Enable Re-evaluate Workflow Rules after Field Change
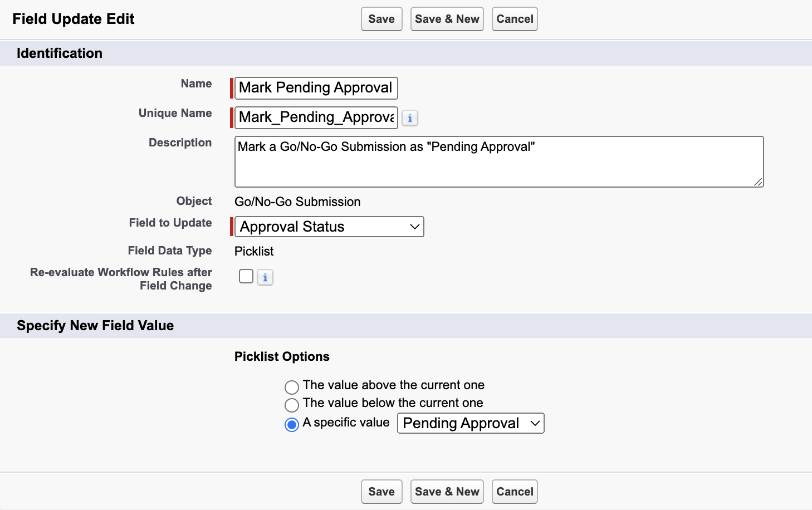 click(x=246, y=276)
